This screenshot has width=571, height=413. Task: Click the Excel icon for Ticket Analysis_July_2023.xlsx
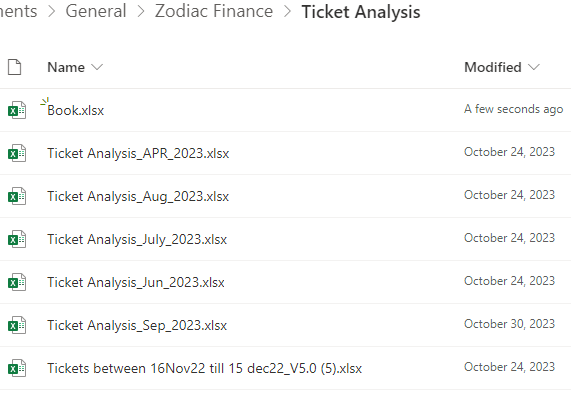[x=17, y=239]
